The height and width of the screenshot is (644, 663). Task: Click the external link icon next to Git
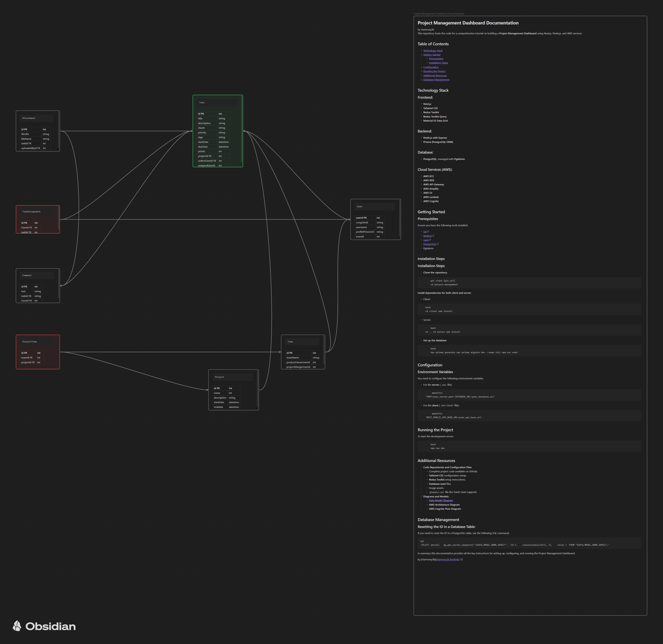[x=428, y=232]
